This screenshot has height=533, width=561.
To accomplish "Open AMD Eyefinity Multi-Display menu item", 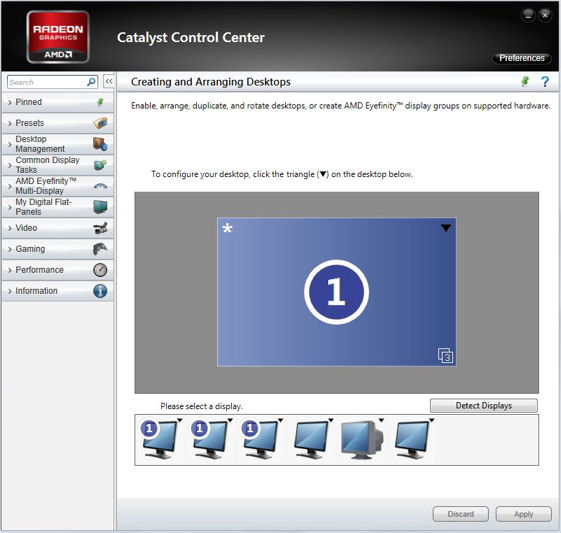I will [58, 186].
